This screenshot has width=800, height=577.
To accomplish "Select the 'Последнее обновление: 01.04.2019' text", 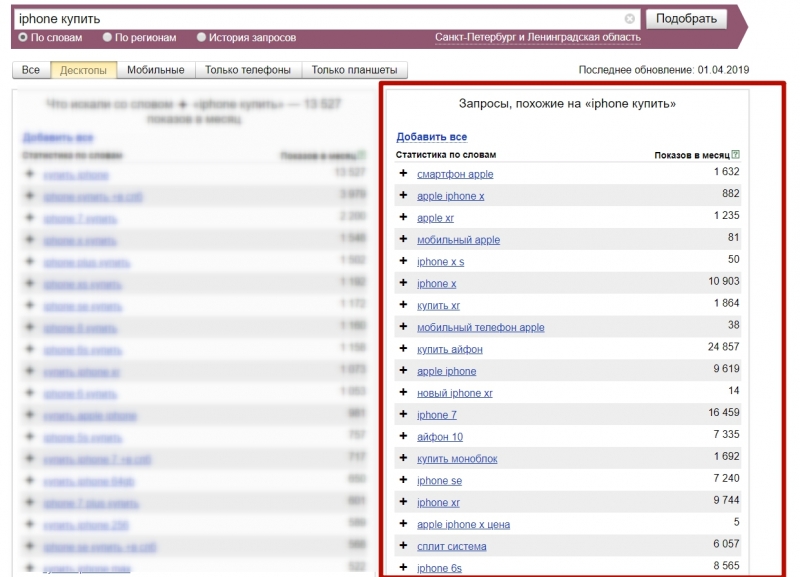I will click(x=664, y=70).
